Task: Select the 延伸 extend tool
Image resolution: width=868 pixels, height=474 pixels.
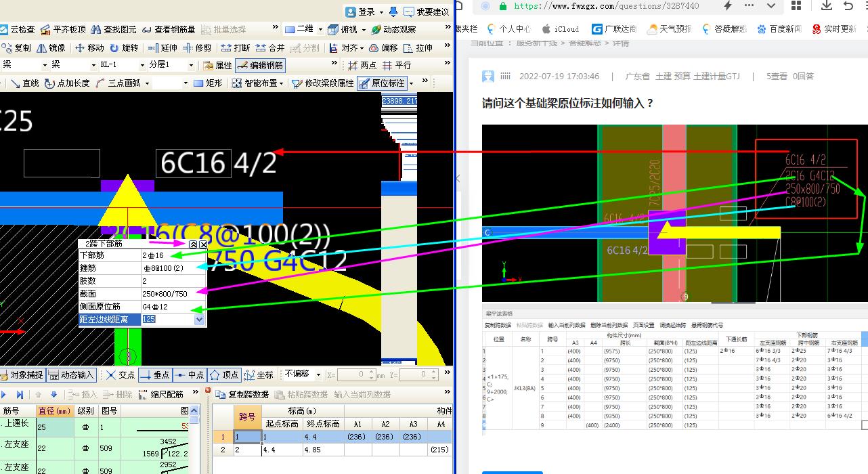Action: pyautogui.click(x=163, y=48)
